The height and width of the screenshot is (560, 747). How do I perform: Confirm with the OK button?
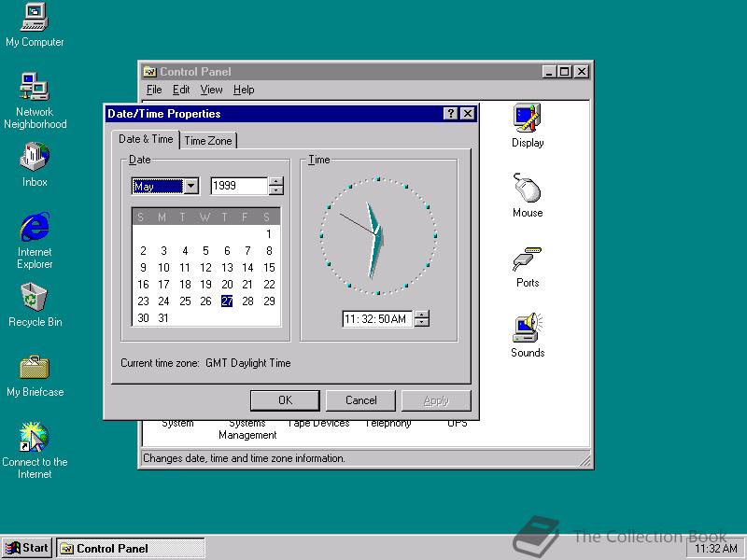[285, 400]
